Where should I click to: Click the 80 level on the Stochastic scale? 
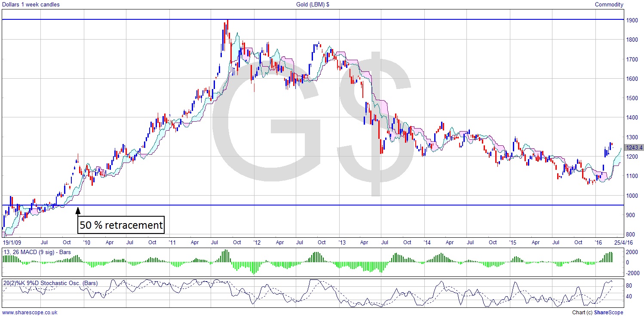pyautogui.click(x=629, y=285)
